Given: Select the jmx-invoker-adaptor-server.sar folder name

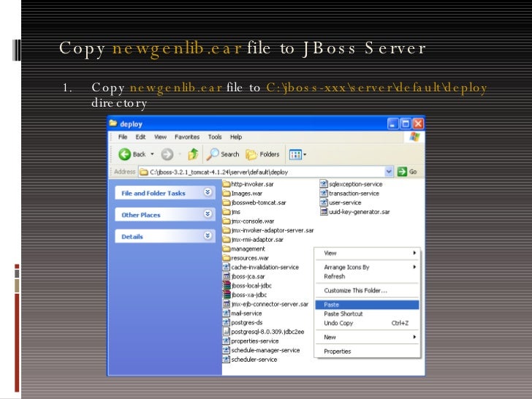Looking at the screenshot, I should point(273,230).
